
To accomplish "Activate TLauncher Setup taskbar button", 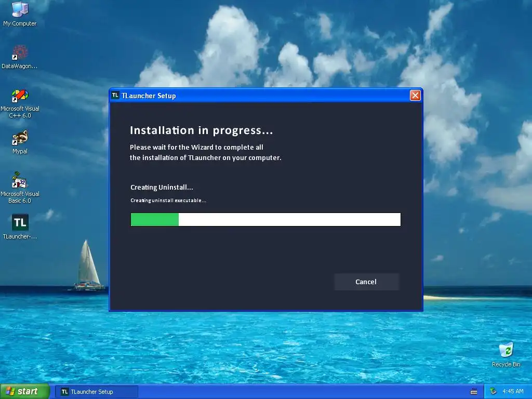I will (97, 392).
